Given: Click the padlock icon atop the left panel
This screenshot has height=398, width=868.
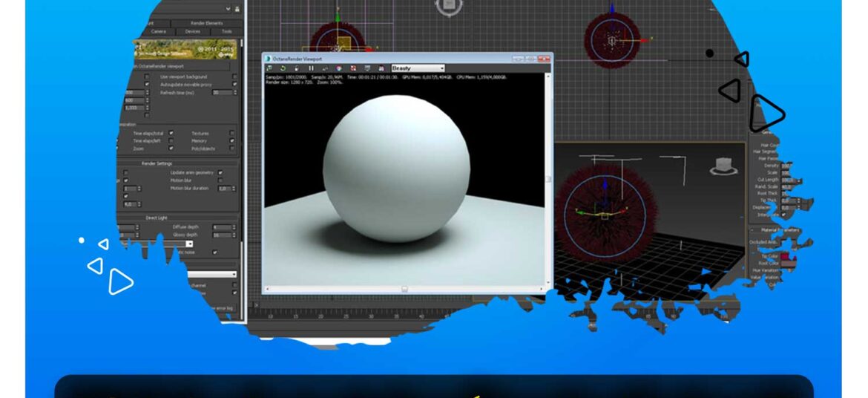Looking at the screenshot, I should coord(237,9).
